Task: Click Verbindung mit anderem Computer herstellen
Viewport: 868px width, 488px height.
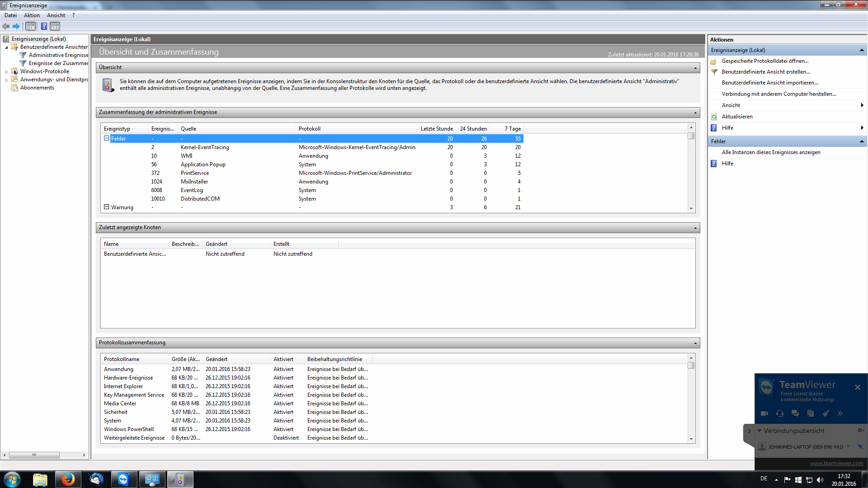Action: coord(779,94)
